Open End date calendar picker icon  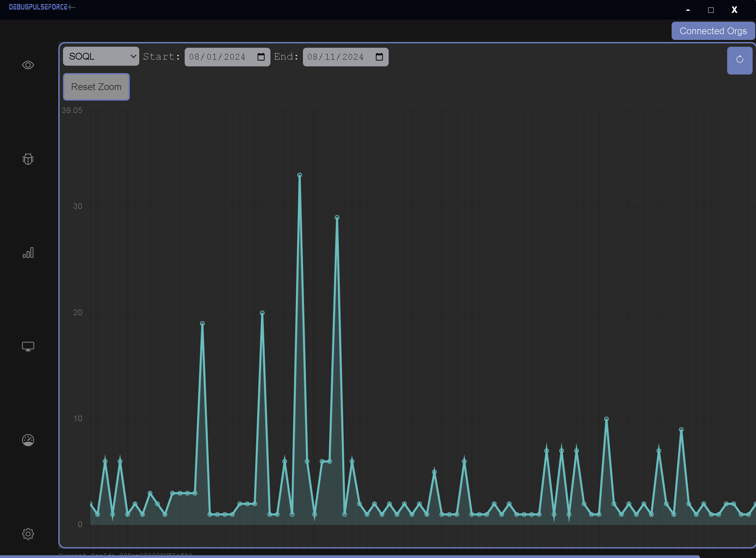click(379, 57)
